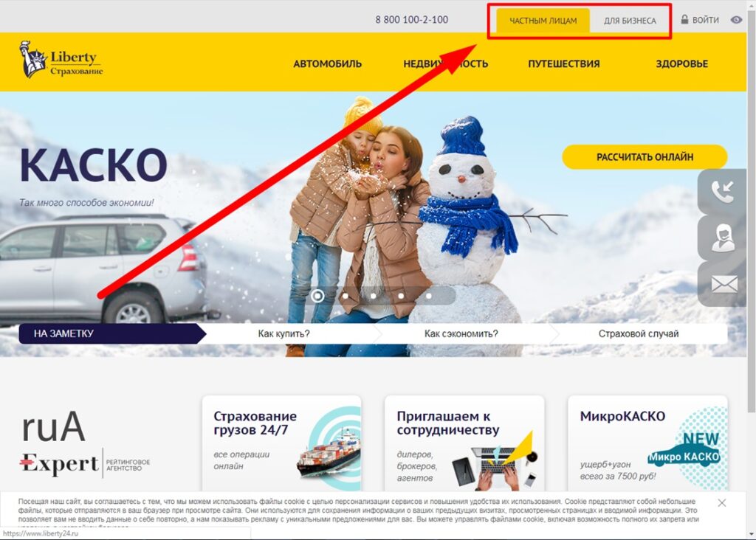The height and width of the screenshot is (540, 756).
Task: Click the callback phone icon on sidebar
Action: pyautogui.click(x=722, y=192)
